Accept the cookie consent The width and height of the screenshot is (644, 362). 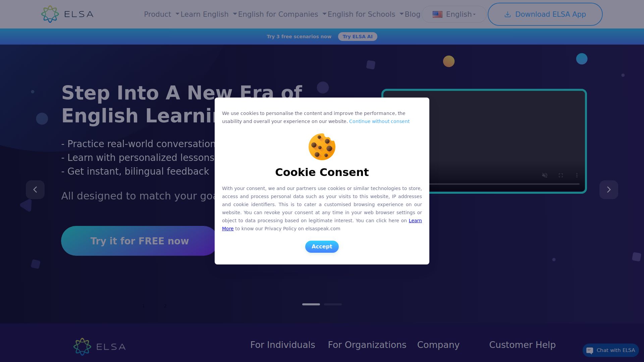322,247
